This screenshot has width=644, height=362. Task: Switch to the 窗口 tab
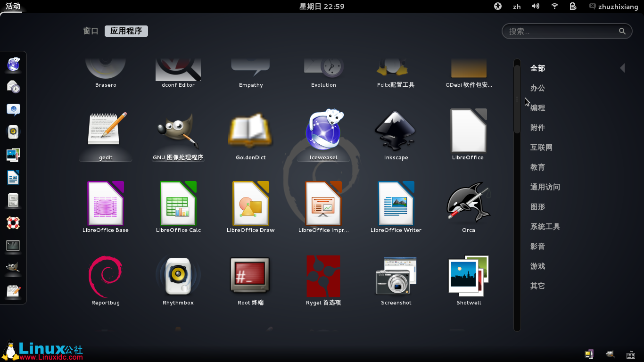[91, 31]
